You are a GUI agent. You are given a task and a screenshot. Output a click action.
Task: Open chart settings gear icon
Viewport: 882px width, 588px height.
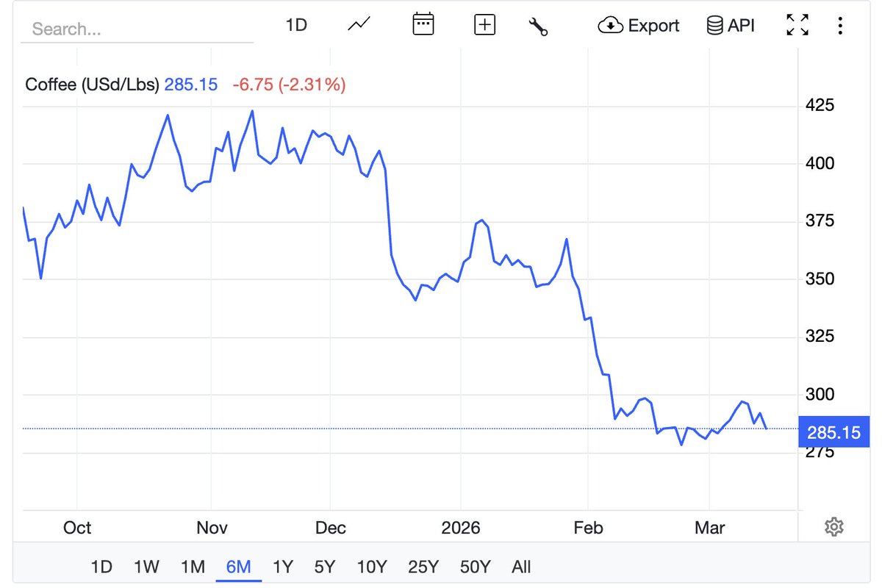click(833, 527)
